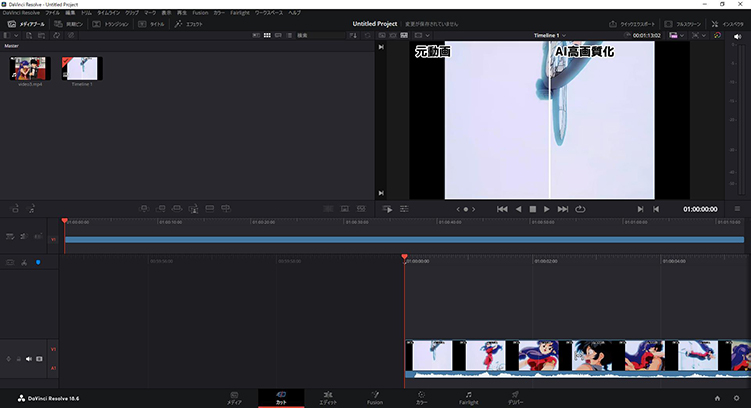
Task: Open media pool sort dropdown
Action: 353,35
